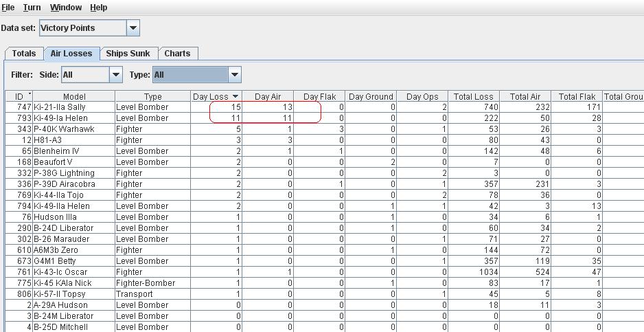Open the Help menu
This screenshot has width=644, height=332.
pyautogui.click(x=99, y=8)
